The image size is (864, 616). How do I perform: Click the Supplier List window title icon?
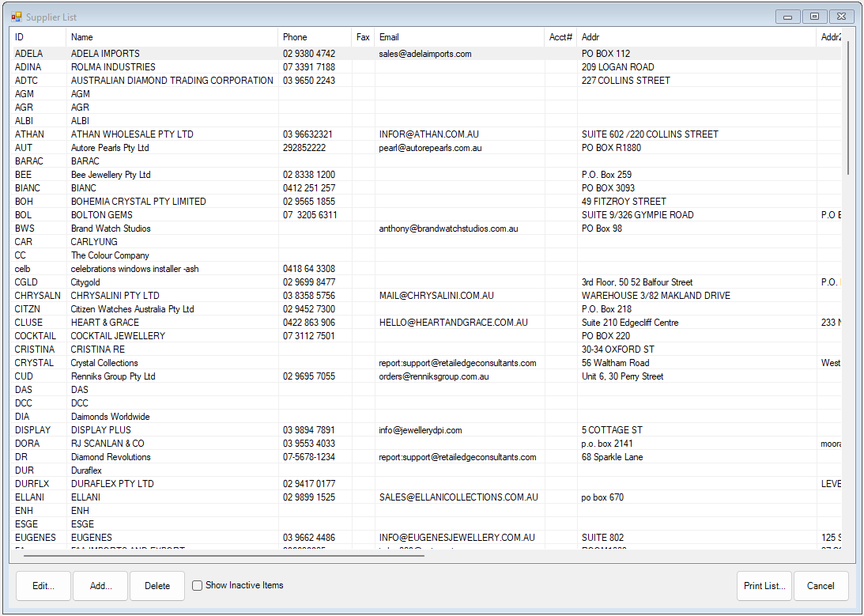pyautogui.click(x=17, y=17)
